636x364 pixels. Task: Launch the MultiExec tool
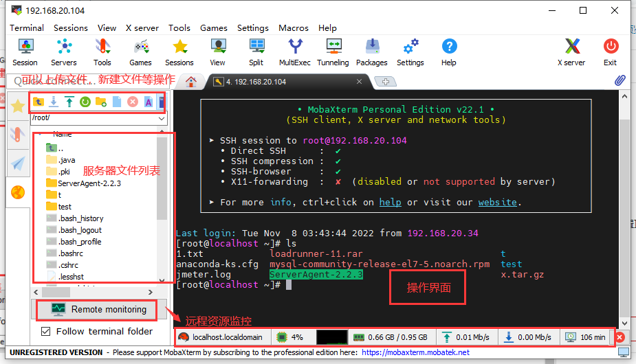click(295, 52)
